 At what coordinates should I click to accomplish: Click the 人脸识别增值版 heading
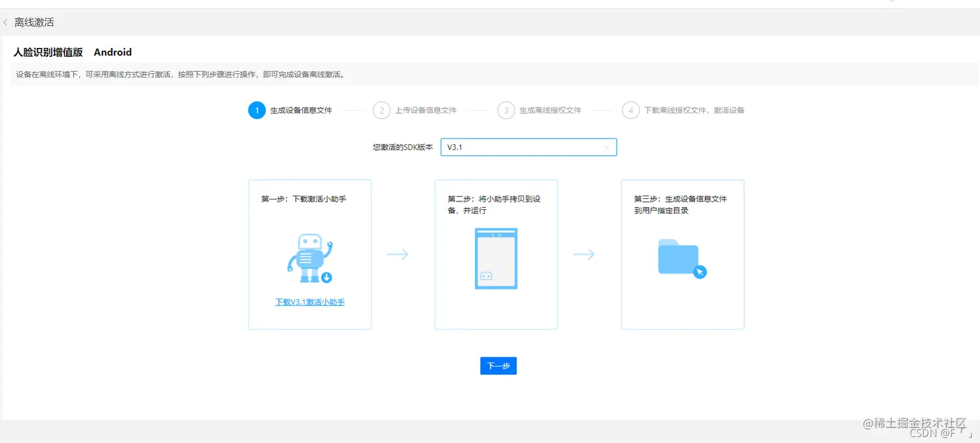tap(47, 52)
